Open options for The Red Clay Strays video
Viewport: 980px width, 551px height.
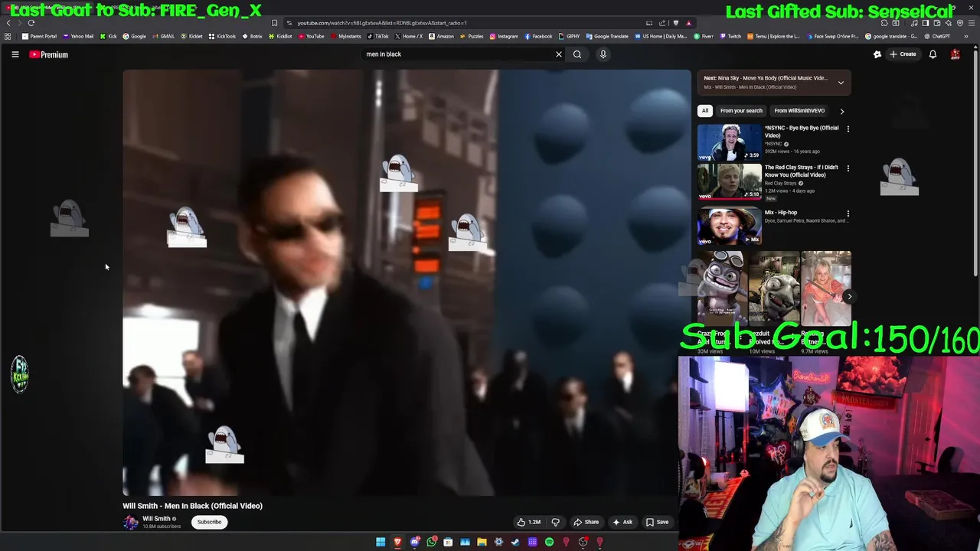pyautogui.click(x=848, y=168)
